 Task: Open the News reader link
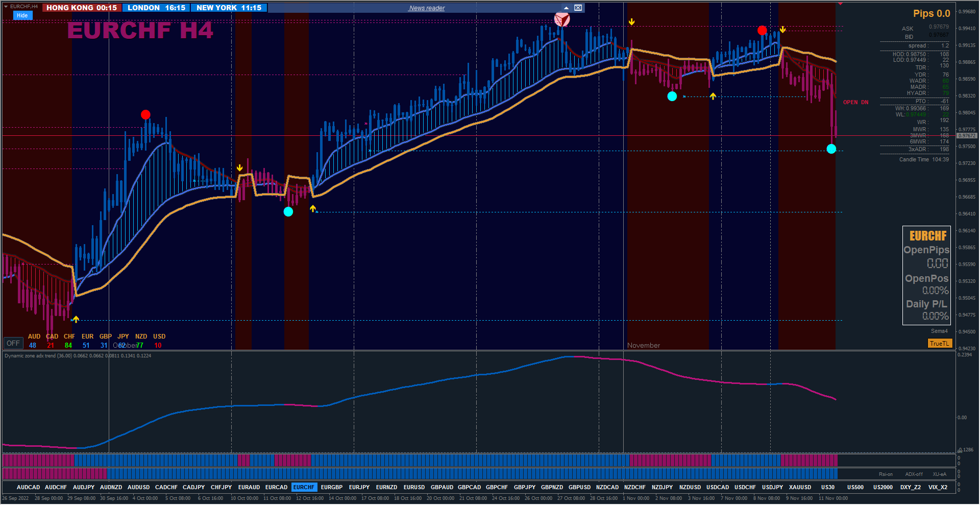pyautogui.click(x=427, y=8)
